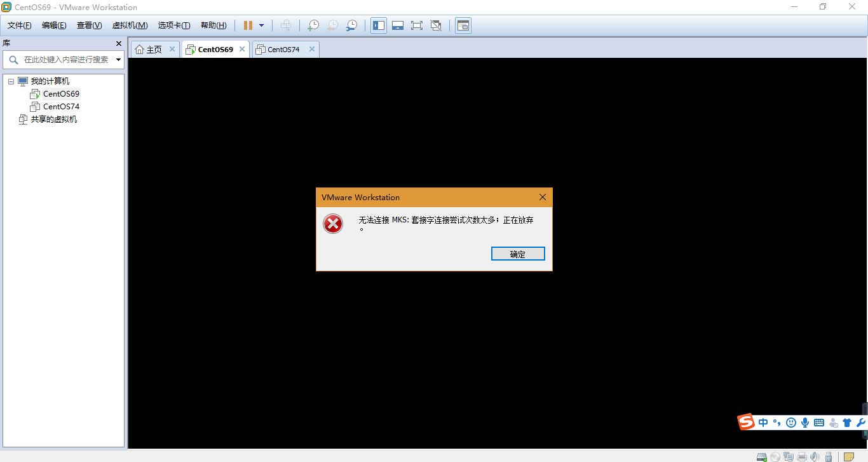
Task: Toggle the library sidebar view button
Action: pyautogui.click(x=379, y=25)
